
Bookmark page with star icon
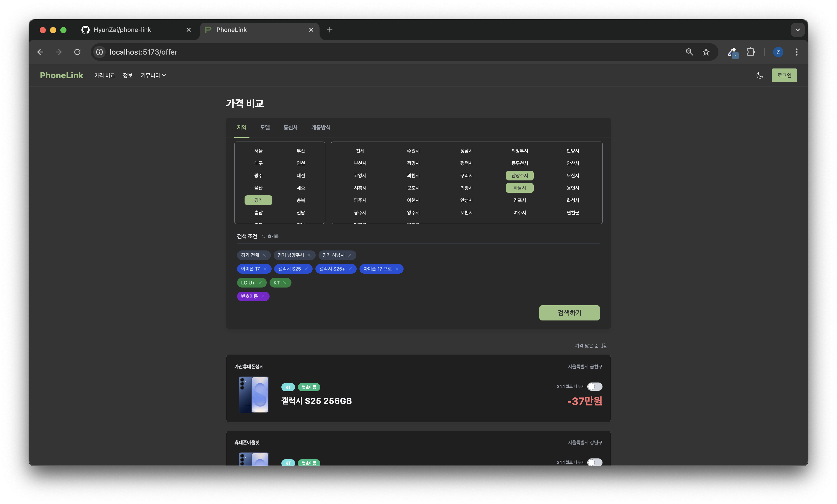tap(706, 52)
